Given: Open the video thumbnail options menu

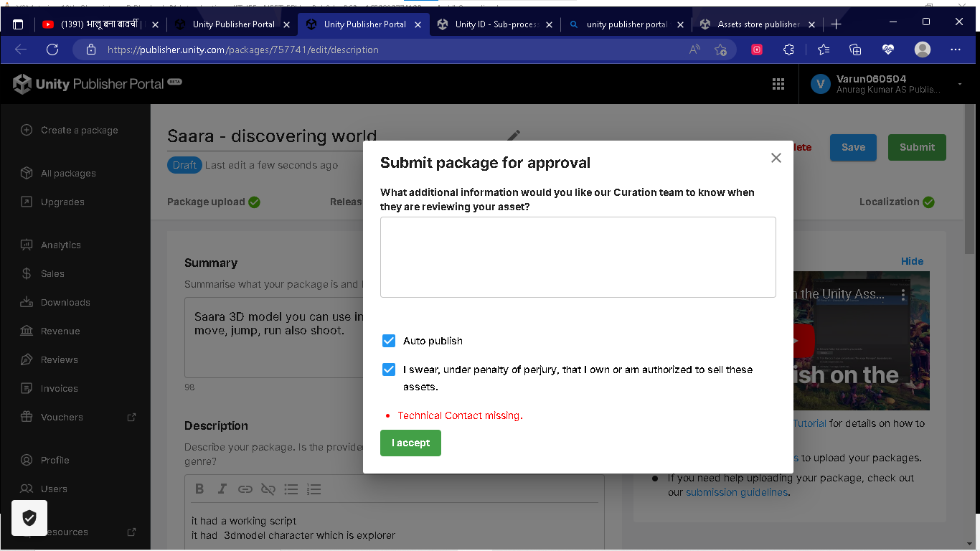Looking at the screenshot, I should 903,294.
